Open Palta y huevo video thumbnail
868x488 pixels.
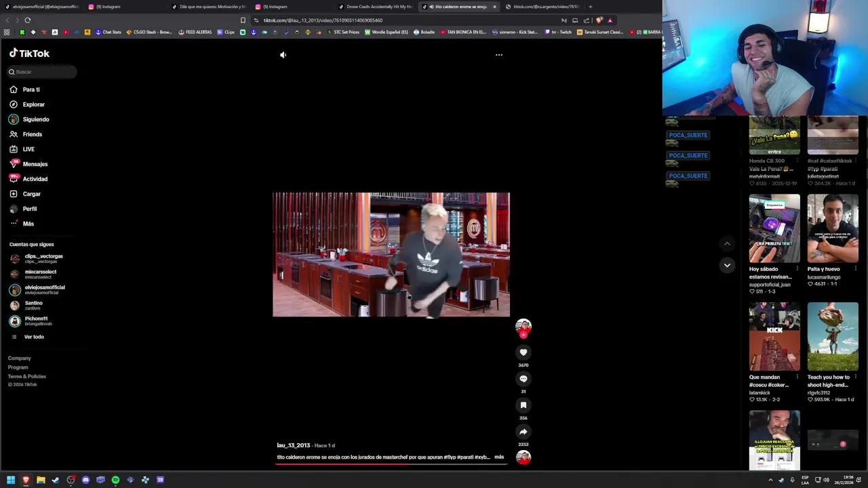(833, 228)
